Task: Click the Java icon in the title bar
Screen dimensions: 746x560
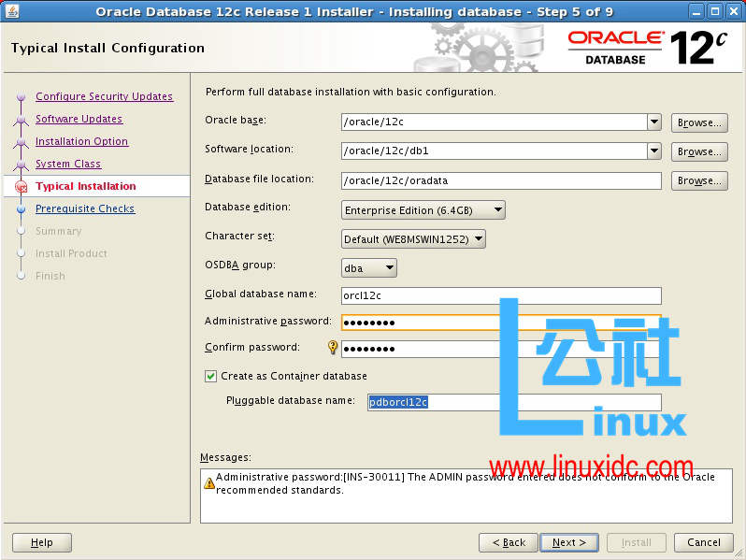Action: 12,11
